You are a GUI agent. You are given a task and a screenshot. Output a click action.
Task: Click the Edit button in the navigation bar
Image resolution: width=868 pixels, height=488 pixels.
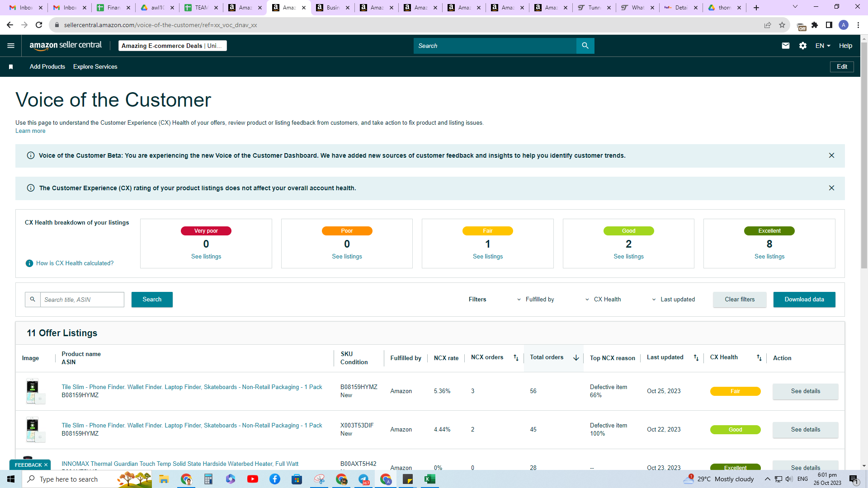point(842,67)
